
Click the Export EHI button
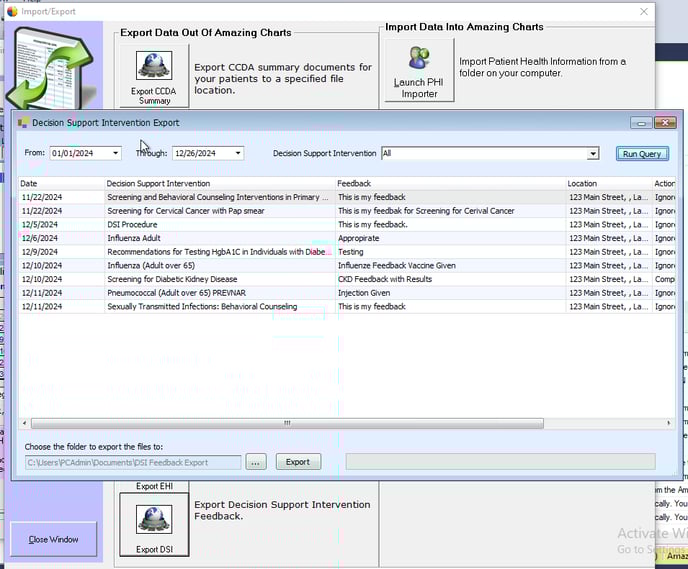click(154, 486)
